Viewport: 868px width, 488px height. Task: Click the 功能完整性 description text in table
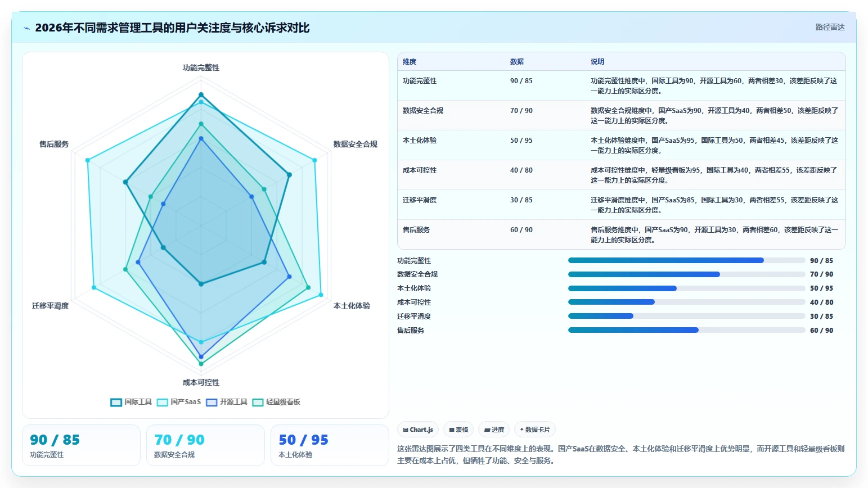coord(714,86)
